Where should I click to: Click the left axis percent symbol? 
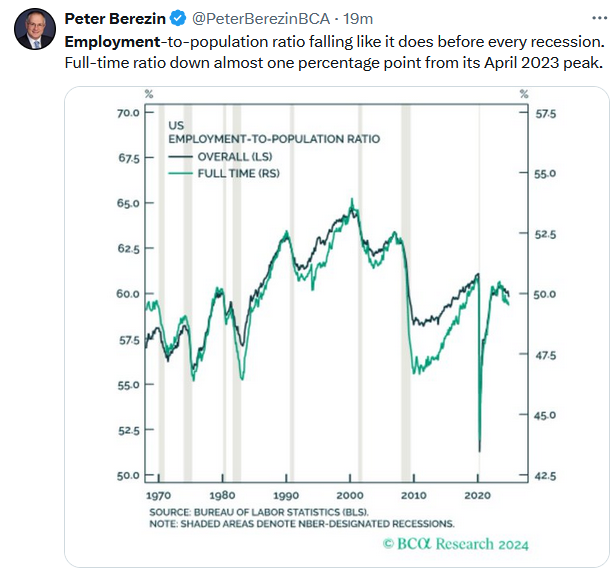147,95
